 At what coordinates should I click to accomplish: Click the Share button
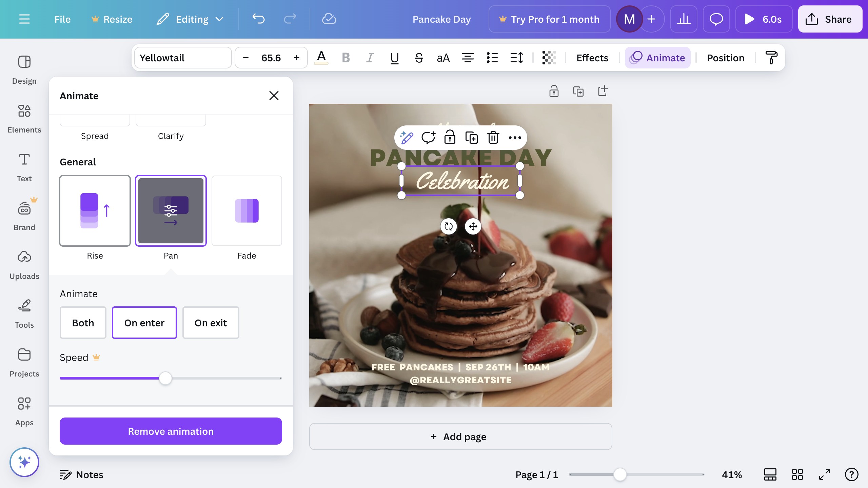[830, 19]
